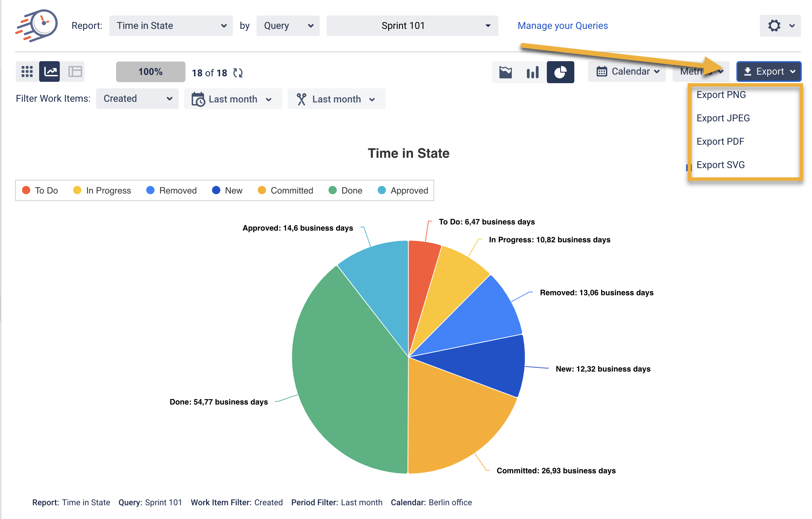Choose Export PDF from menu
Screen dimensions: 812x519
(x=720, y=141)
